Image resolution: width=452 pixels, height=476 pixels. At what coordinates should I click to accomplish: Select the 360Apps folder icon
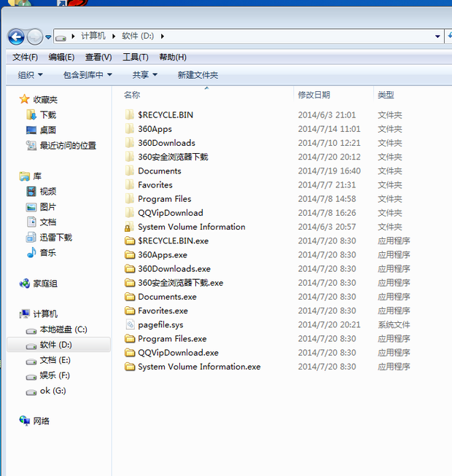130,129
